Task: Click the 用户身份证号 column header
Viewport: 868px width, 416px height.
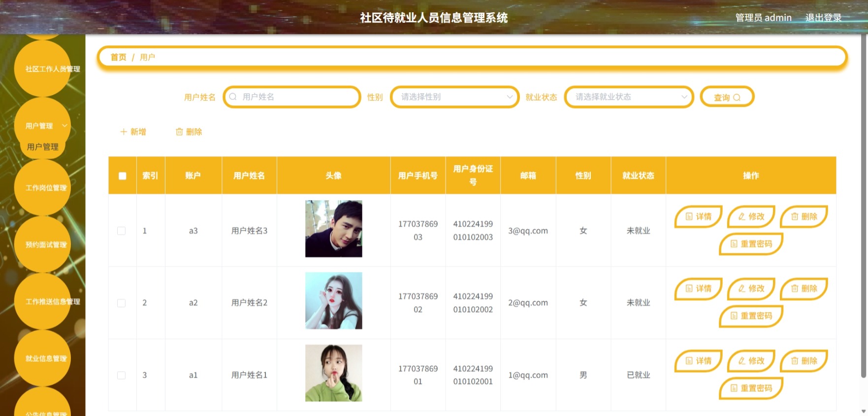Action: (473, 175)
